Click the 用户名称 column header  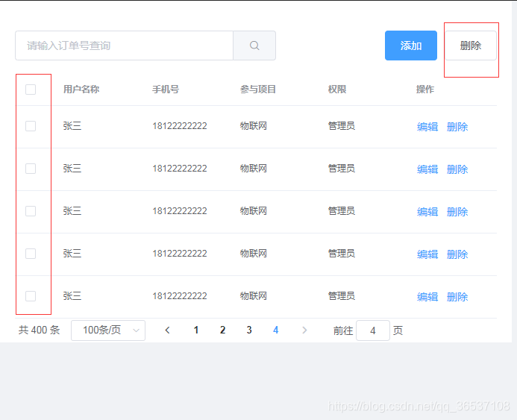(x=81, y=90)
